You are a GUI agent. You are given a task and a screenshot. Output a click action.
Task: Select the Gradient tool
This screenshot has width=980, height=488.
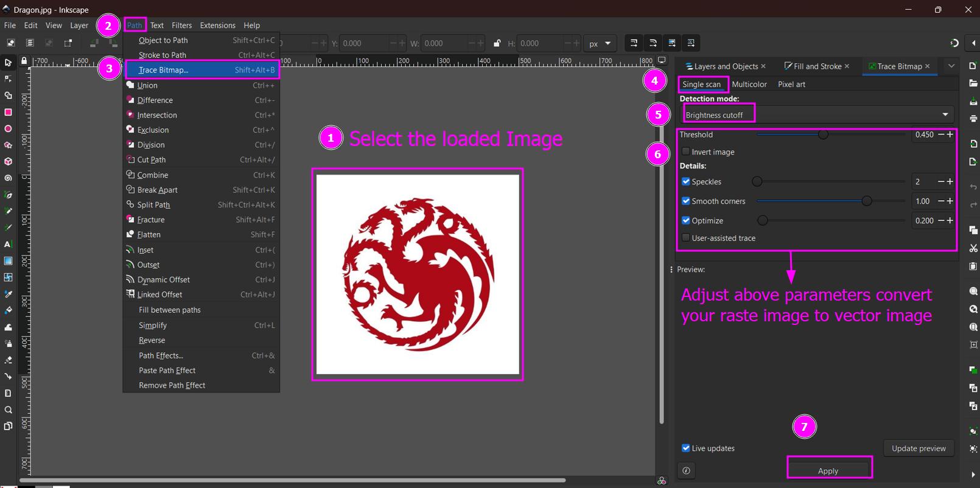pos(8,261)
